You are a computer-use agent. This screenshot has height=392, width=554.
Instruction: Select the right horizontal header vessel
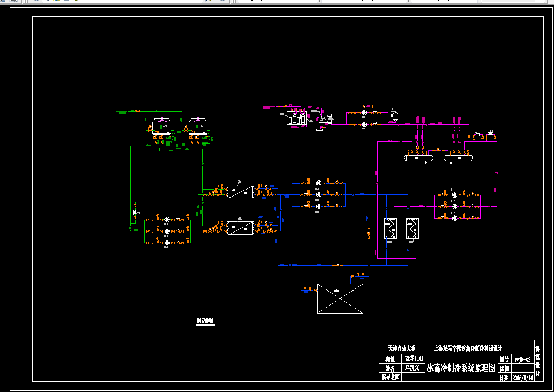(459, 158)
